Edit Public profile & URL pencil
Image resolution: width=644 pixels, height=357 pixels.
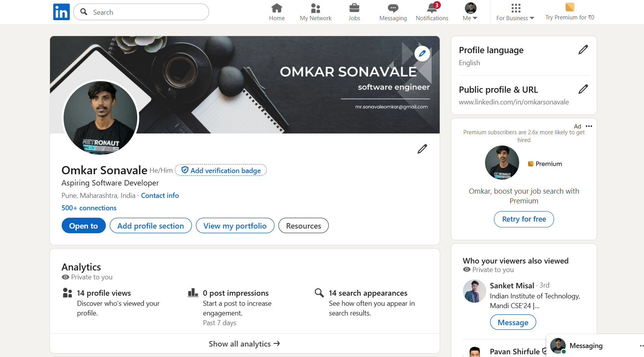click(x=583, y=89)
